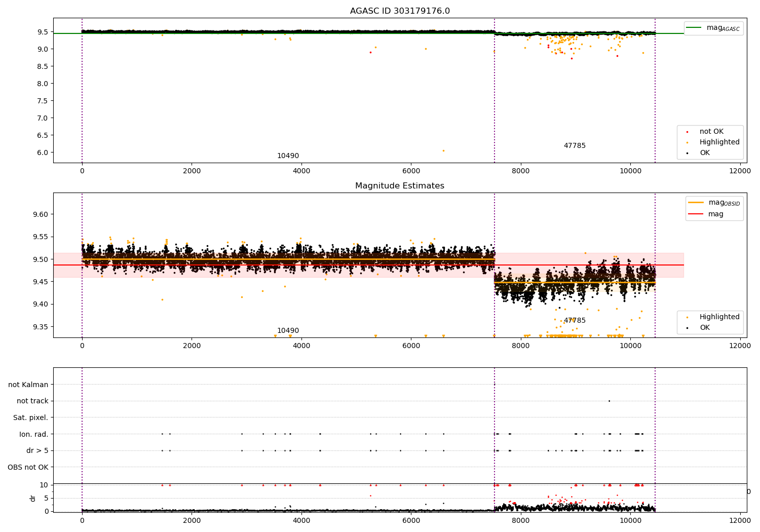Click OBSID label "47785" in the top plot

(575, 146)
